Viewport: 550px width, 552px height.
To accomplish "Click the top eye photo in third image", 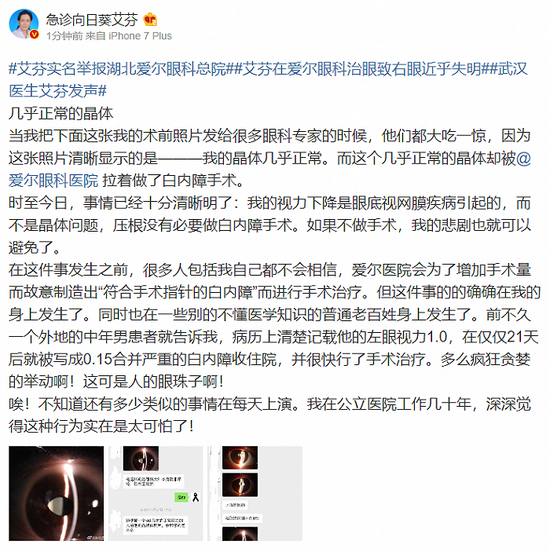I will click(x=240, y=457).
